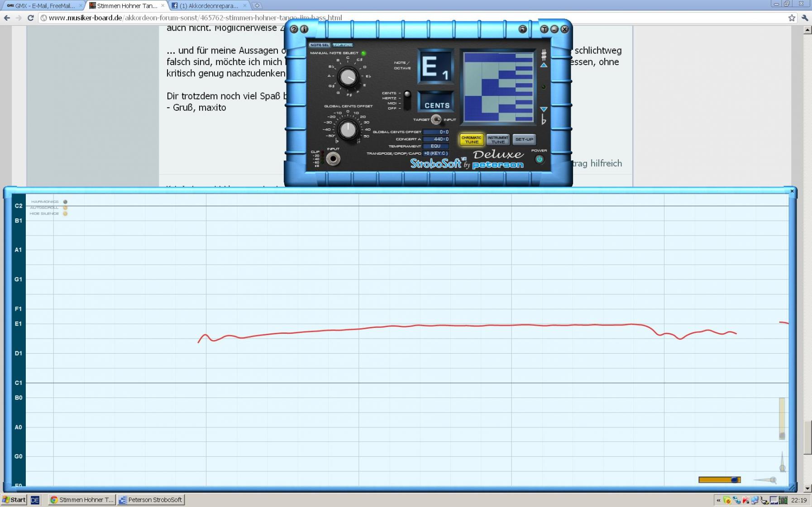Close the GMX E-Mail tab

81,5
